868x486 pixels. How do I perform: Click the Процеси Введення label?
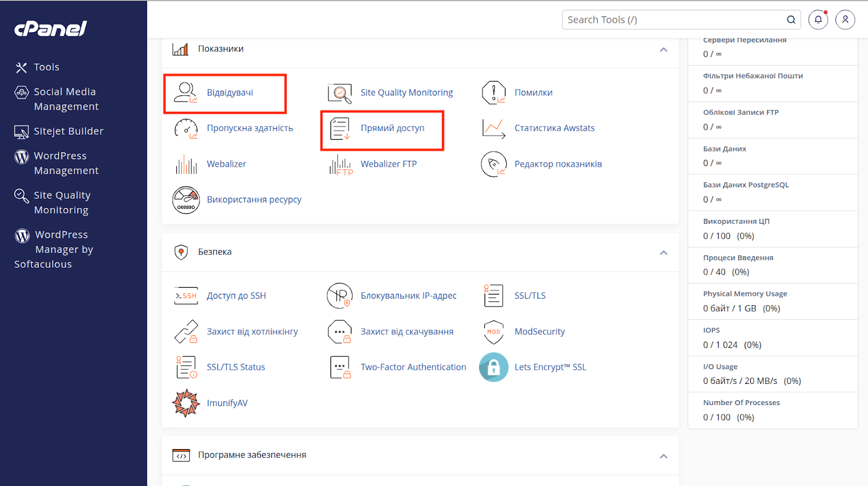coord(738,257)
